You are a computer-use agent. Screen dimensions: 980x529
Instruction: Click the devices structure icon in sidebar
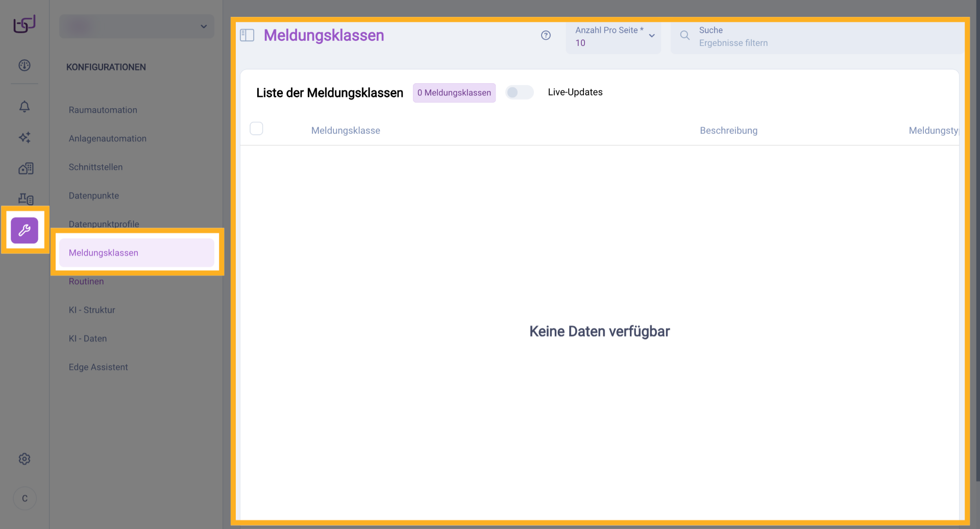tap(25, 199)
